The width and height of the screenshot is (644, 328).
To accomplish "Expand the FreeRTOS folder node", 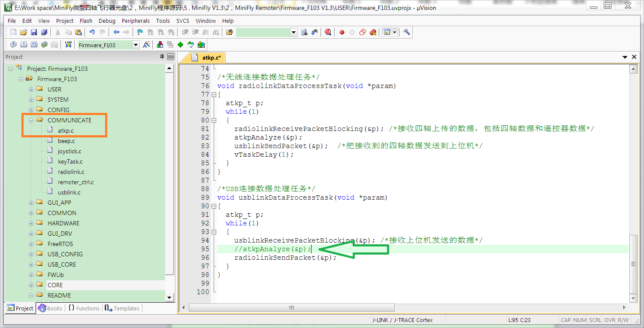I will coord(31,244).
